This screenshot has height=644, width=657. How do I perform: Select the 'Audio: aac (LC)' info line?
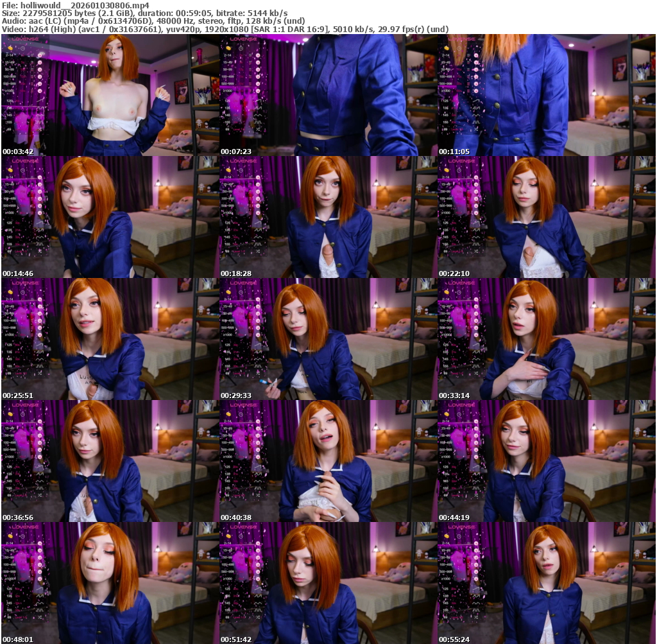coord(153,21)
